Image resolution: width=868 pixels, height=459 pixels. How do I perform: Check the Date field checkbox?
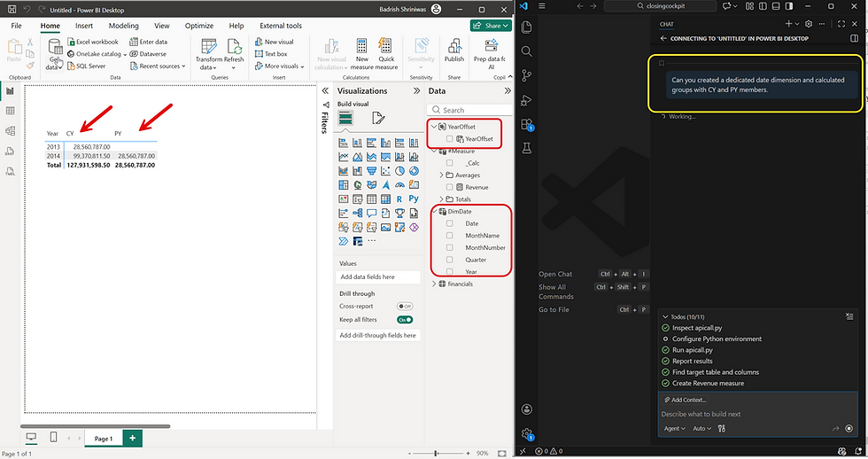point(450,223)
